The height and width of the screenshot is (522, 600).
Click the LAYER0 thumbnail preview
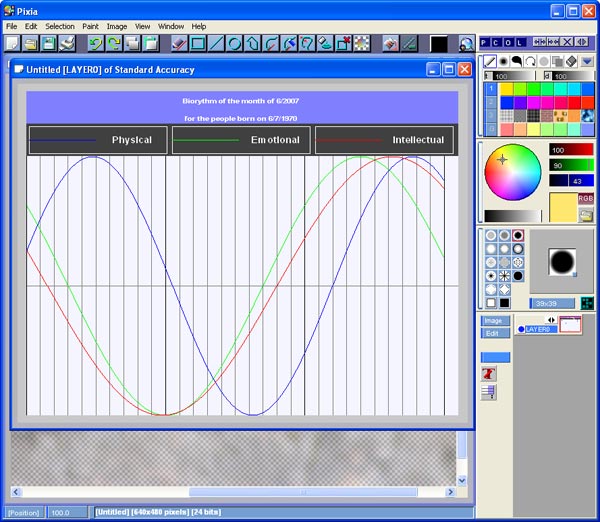[570, 325]
